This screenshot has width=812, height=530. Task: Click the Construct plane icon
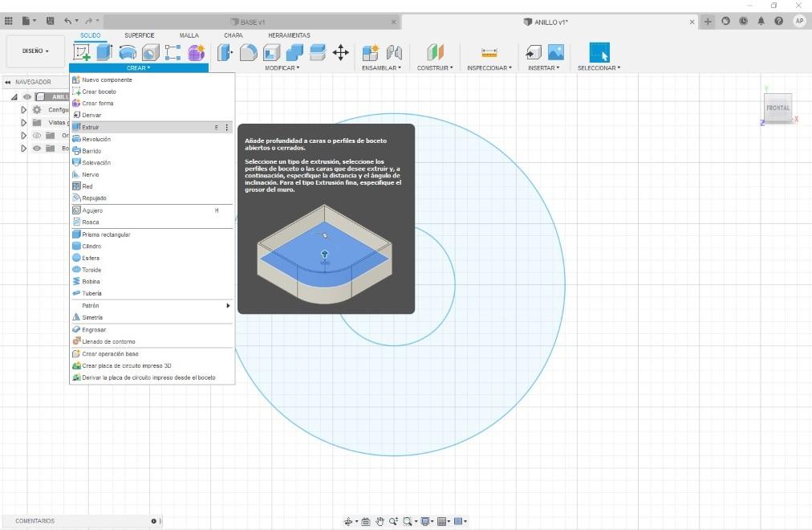point(435,52)
